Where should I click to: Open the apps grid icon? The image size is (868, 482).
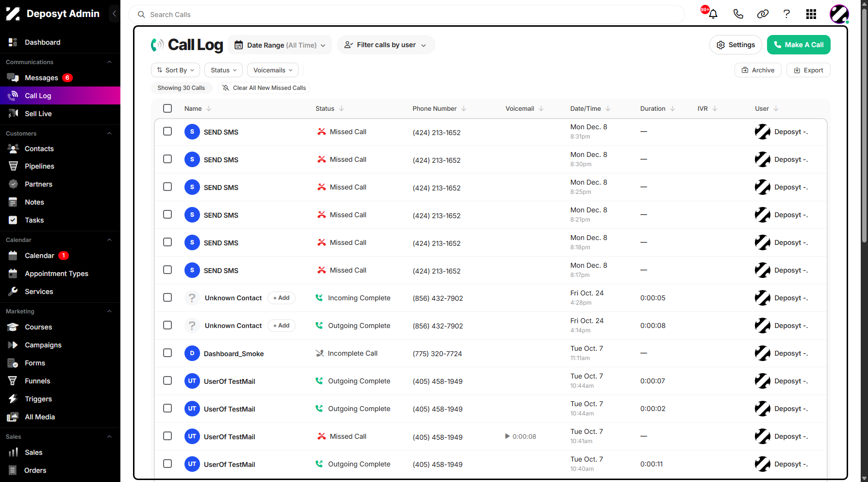click(811, 14)
